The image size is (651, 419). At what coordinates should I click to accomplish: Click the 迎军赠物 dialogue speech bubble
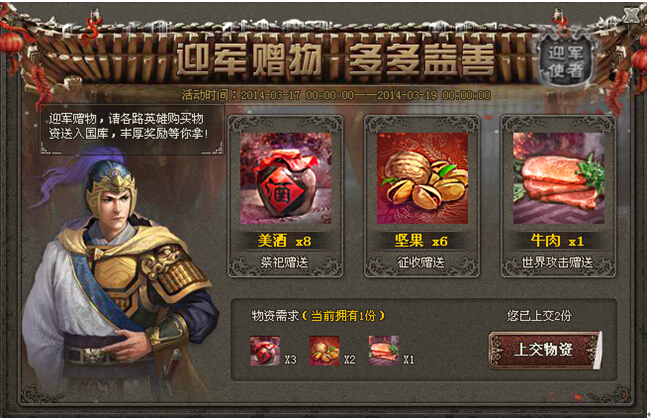(131, 129)
